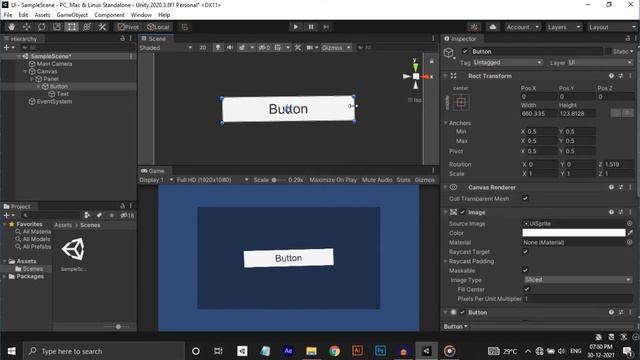Click the scene orientation gizmo
640x360 pixels.
(416, 76)
